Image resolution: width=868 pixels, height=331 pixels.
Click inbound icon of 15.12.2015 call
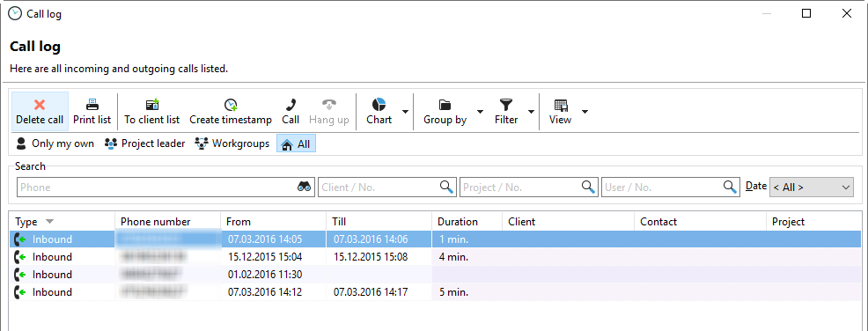(20, 257)
